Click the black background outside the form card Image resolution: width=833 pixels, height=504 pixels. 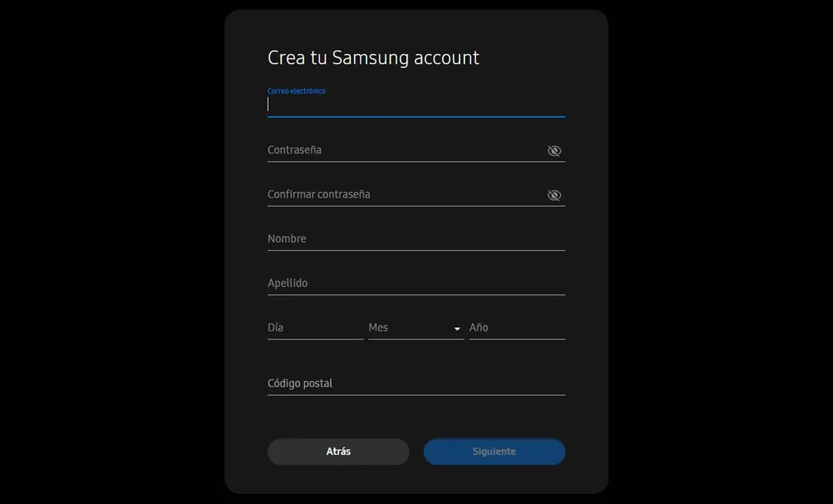coord(104,250)
